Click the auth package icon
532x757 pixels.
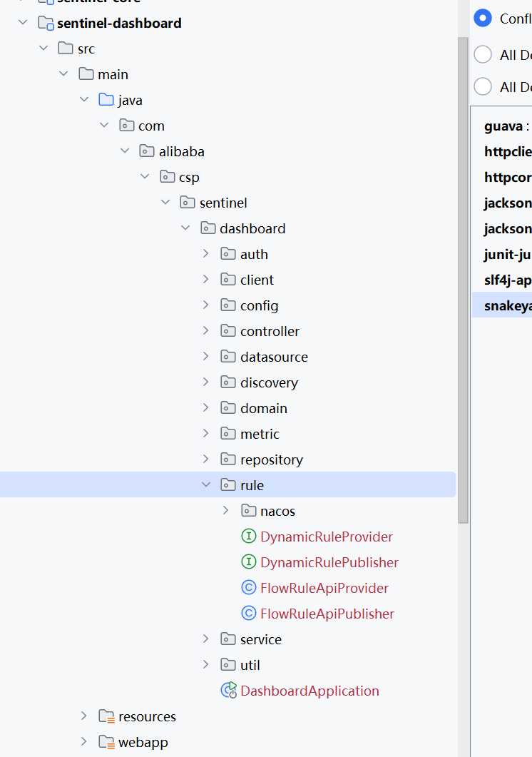(228, 253)
